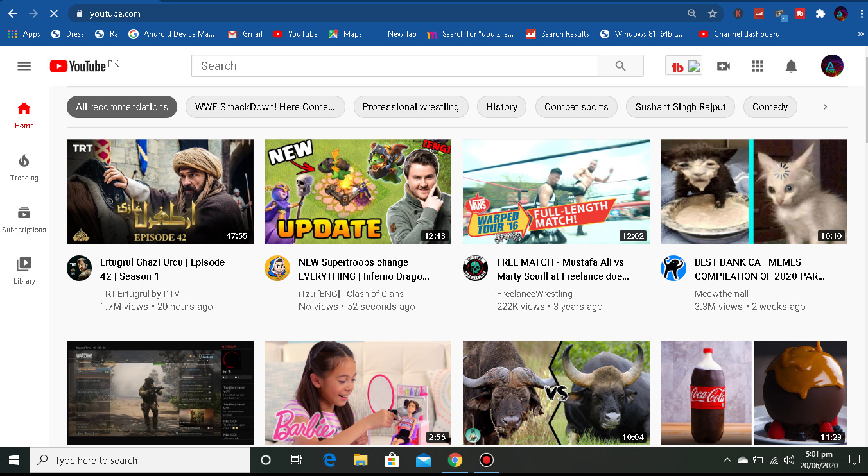Image resolution: width=868 pixels, height=476 pixels.
Task: Click the create video camera icon
Action: coord(724,66)
